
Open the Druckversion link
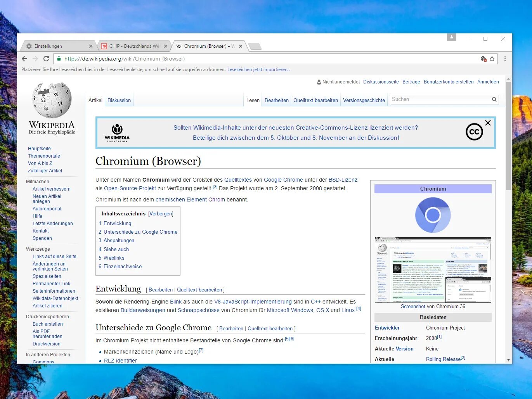pos(47,344)
